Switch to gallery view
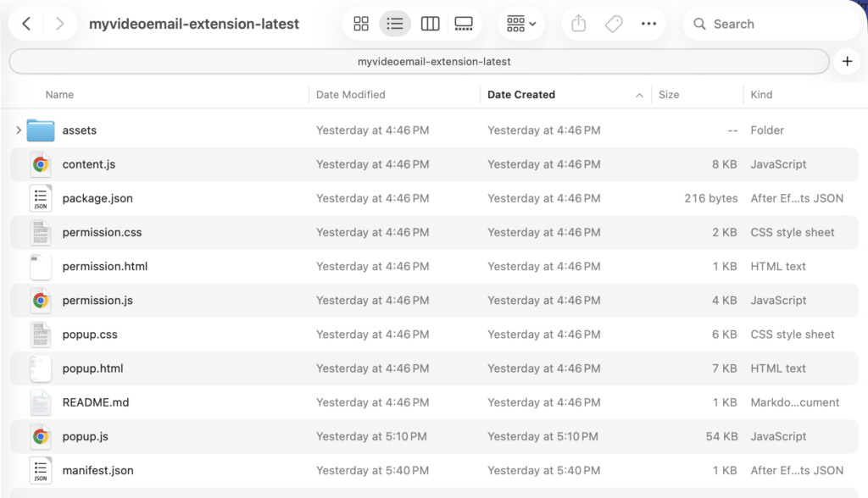Viewport: 868px width, 498px height. point(464,24)
